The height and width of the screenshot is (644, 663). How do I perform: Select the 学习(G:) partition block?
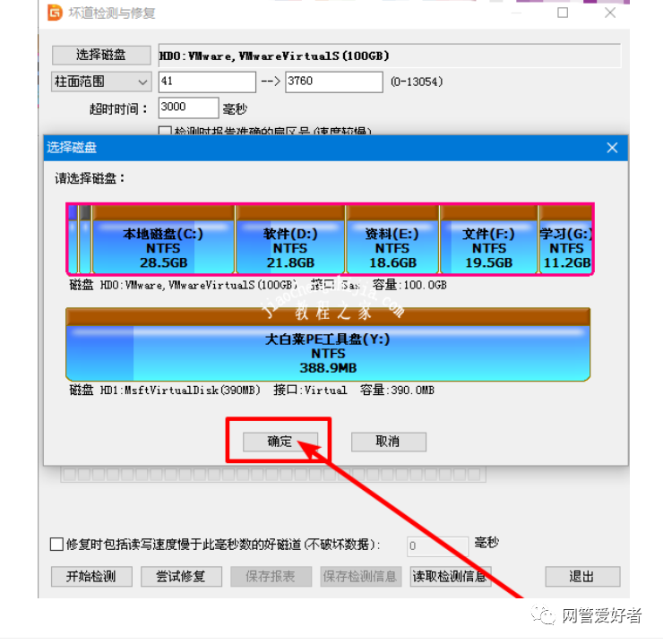point(565,240)
